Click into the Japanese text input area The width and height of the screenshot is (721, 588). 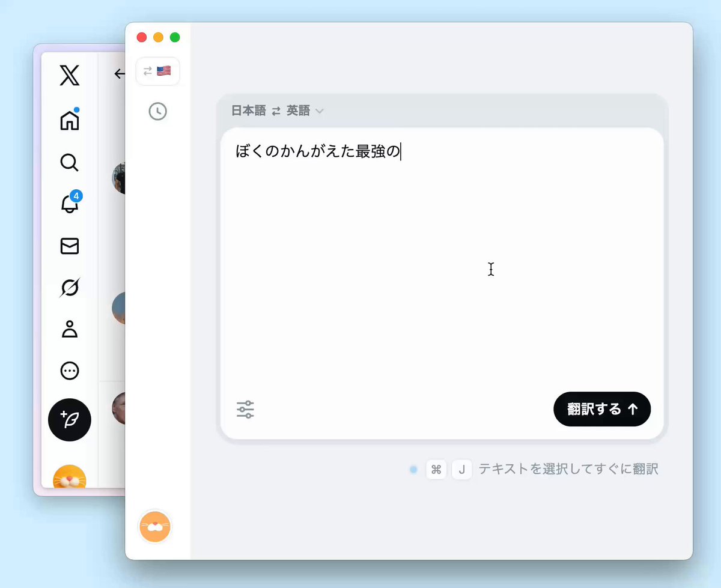click(442, 264)
